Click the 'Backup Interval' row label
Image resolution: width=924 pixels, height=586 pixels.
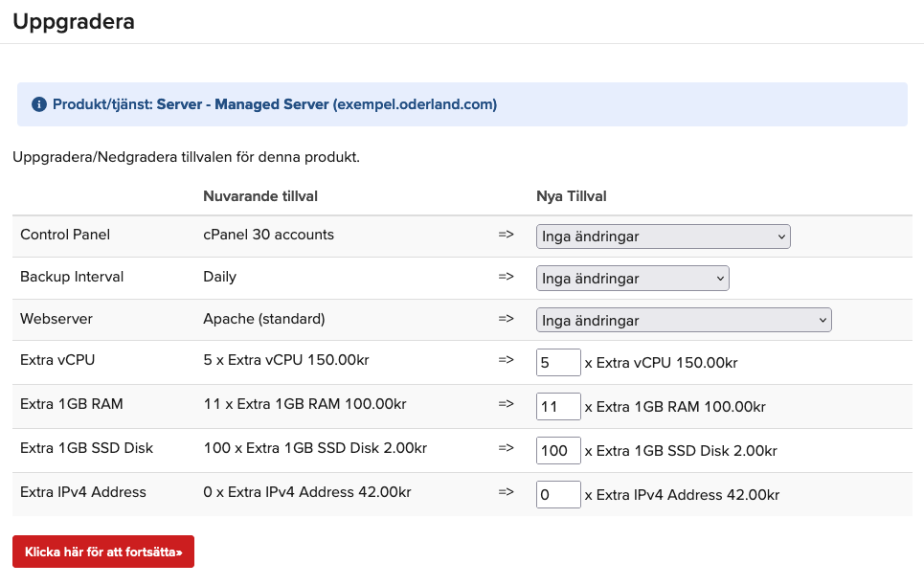(x=72, y=277)
